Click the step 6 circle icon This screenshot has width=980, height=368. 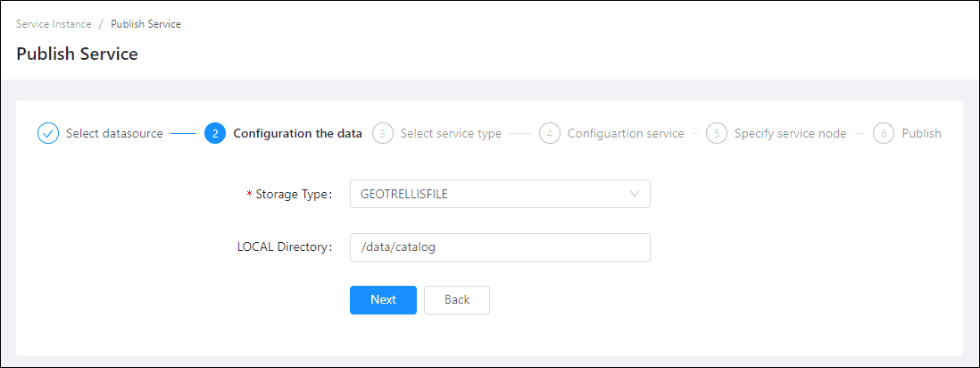[884, 133]
